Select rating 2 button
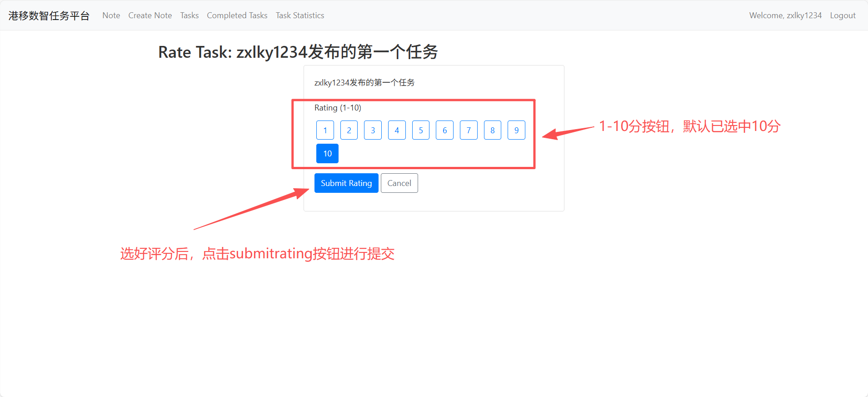Screen dimensions: 868x397 point(349,130)
